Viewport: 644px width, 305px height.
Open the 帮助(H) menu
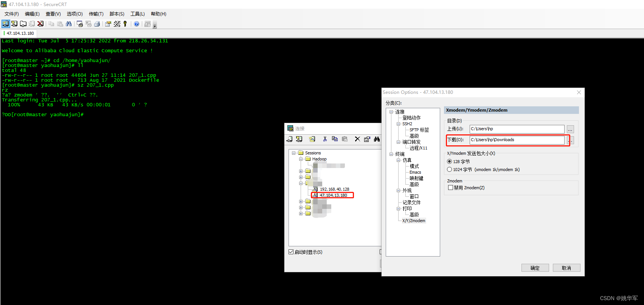point(158,14)
